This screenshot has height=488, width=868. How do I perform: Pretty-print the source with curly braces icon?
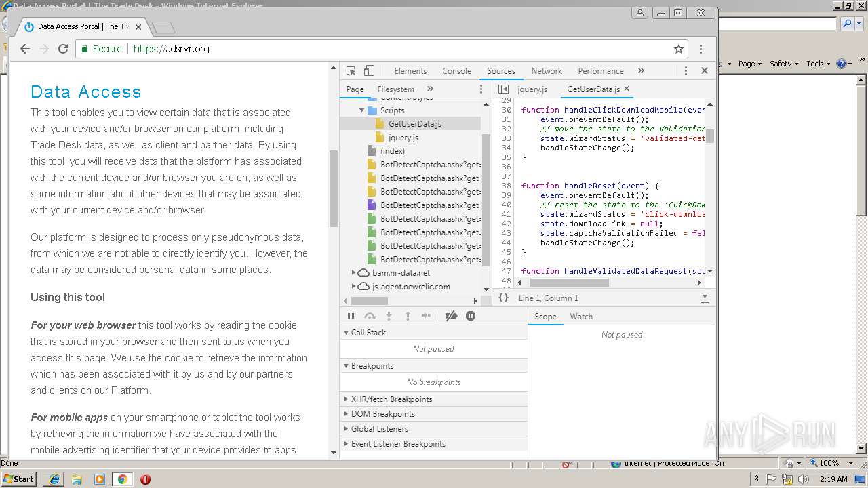pyautogui.click(x=503, y=298)
